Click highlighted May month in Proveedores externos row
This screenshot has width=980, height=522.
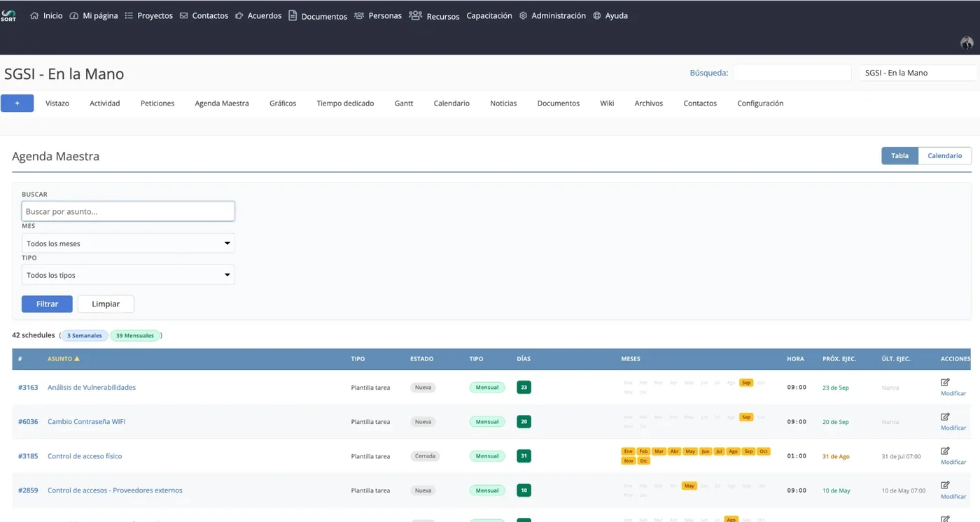(689, 486)
